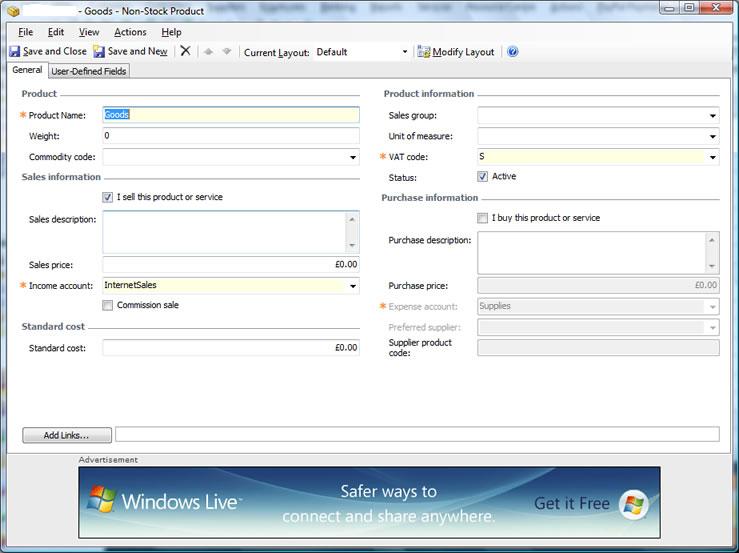Click Purchase description scroll down arrow
Image resolution: width=739 pixels, height=553 pixels.
coord(712,266)
